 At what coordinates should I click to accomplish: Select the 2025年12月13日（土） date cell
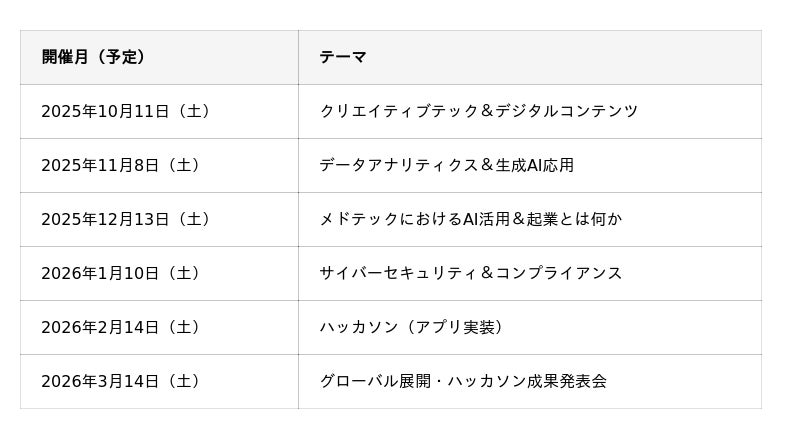[126, 219]
